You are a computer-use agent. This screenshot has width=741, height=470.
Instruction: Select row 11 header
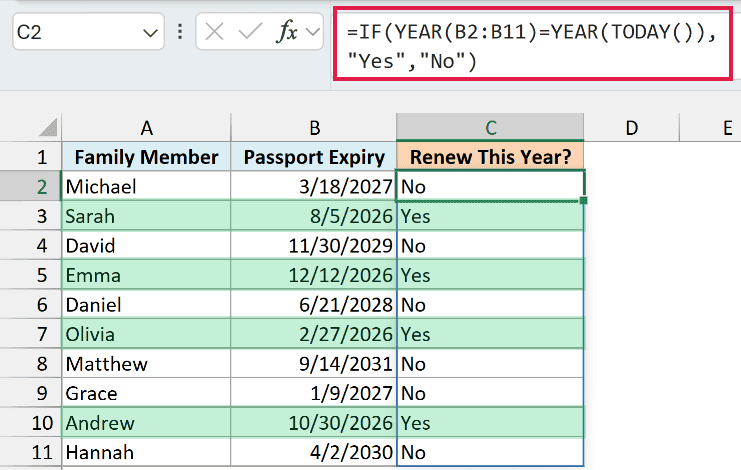(x=31, y=452)
